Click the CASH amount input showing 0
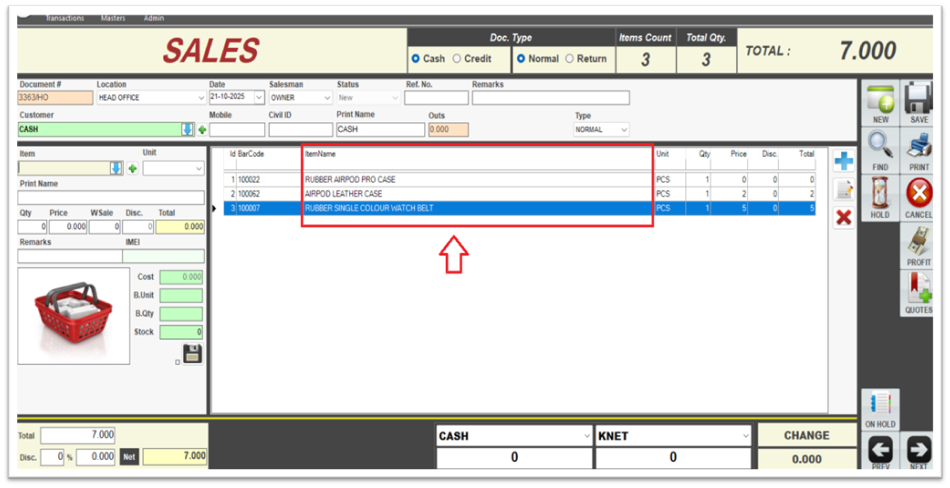The height and width of the screenshot is (488, 950). 514,458
